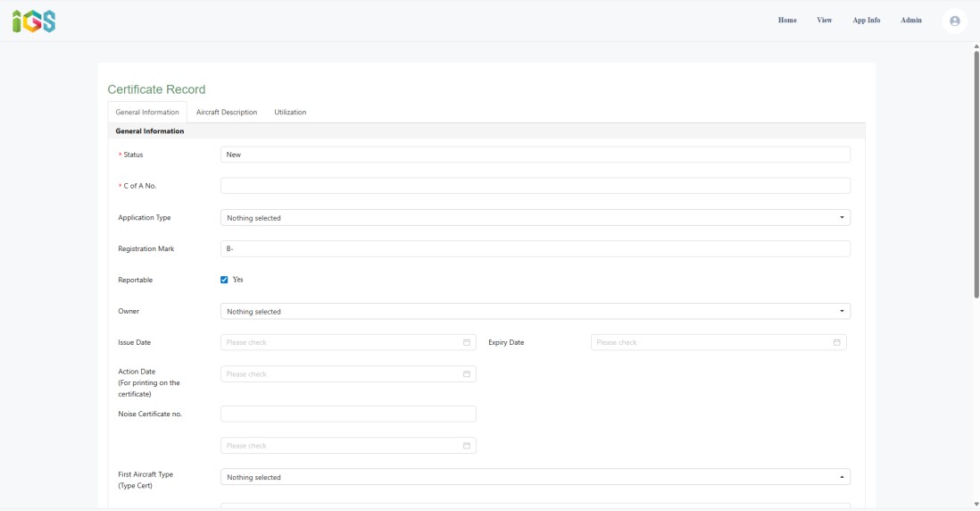980x511 pixels.
Task: Open calendar icon below Noise Certificate field
Action: (x=466, y=445)
